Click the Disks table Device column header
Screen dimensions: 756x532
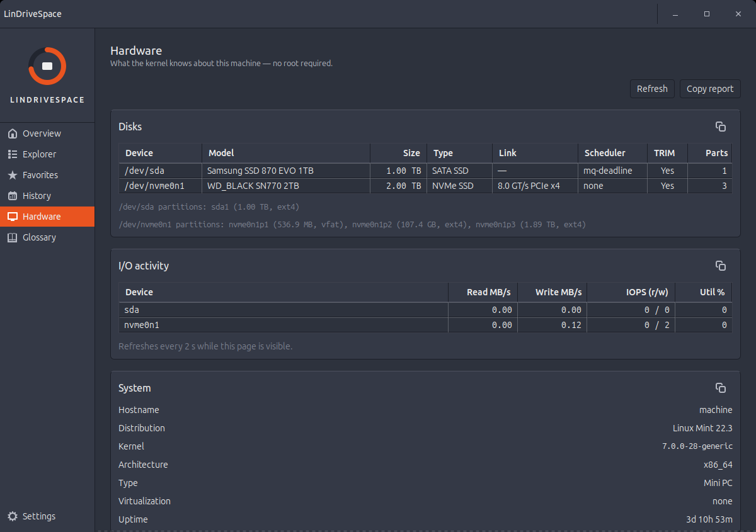click(160, 153)
